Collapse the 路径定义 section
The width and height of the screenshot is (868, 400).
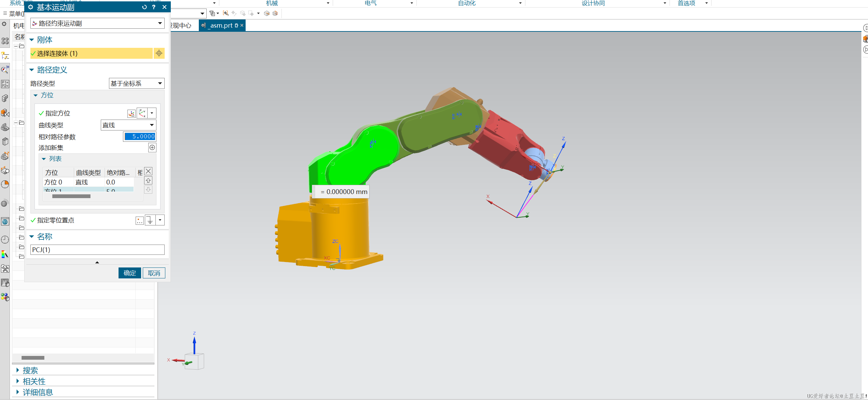[x=32, y=70]
